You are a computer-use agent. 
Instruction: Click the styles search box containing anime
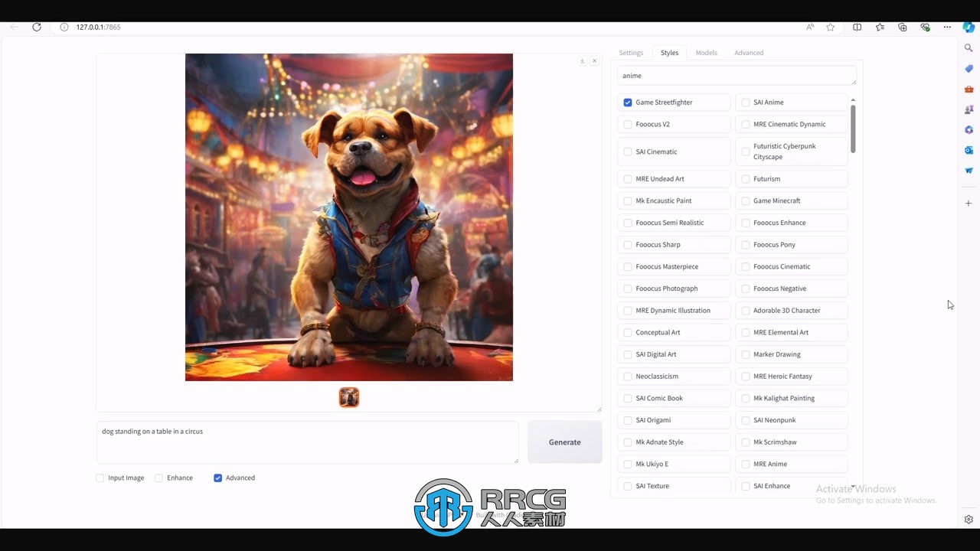point(737,76)
